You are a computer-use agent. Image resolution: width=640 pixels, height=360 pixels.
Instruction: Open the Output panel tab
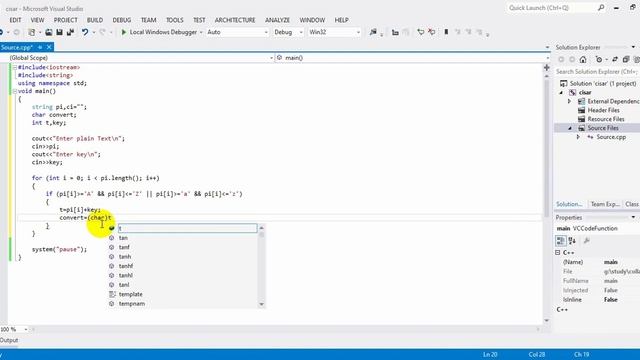click(x=9, y=340)
